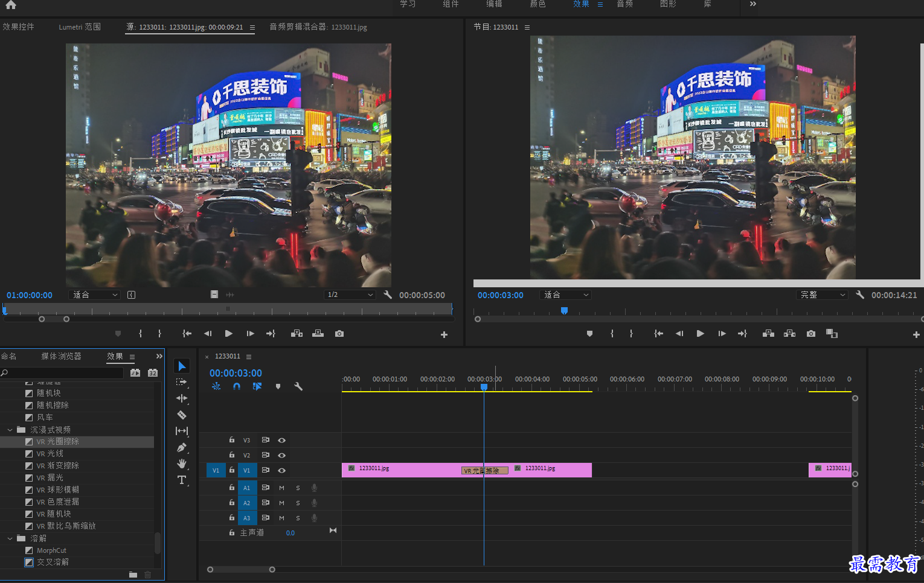
Task: Click Lift button in program monitor
Action: [x=768, y=333]
